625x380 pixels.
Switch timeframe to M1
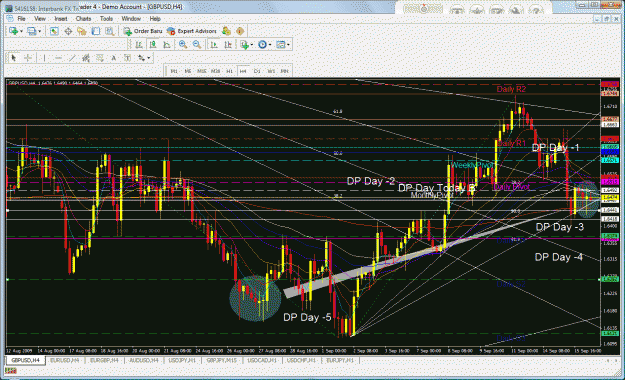tap(174, 71)
